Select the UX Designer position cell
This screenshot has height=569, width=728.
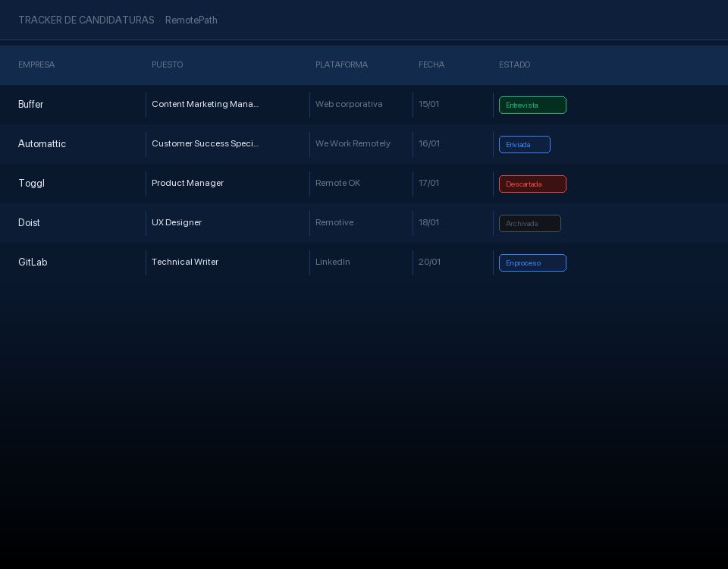[177, 222]
